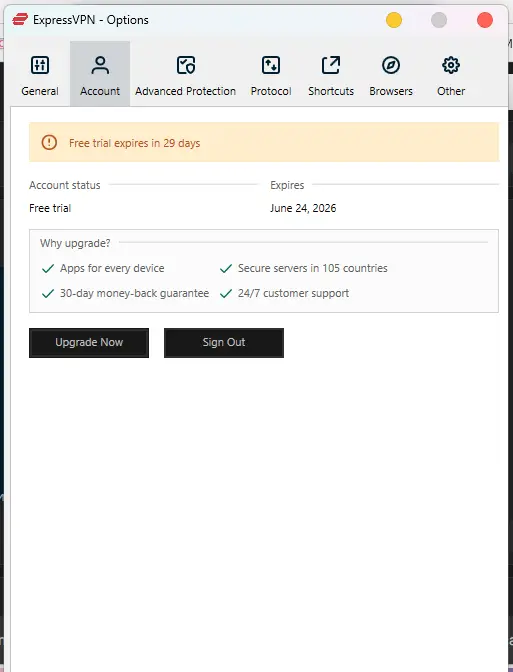Open the Protocol arrows icon
Screen dimensions: 513x672
point(271,65)
